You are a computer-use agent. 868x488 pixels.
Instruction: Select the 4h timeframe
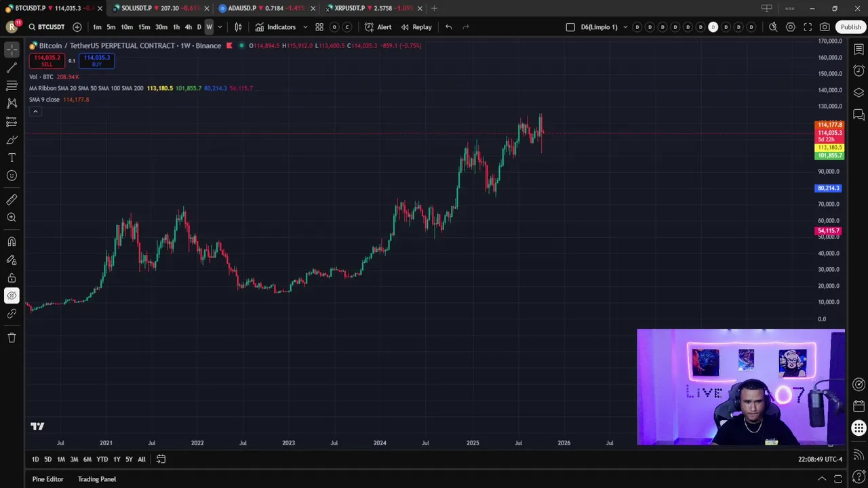point(189,27)
